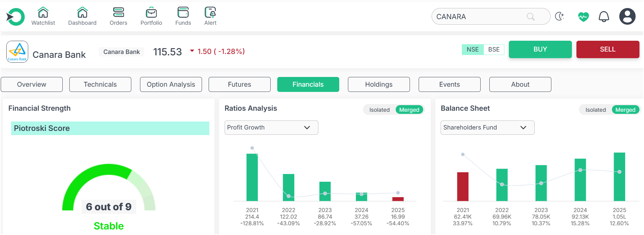Switch to the Overview tab

(x=32, y=85)
